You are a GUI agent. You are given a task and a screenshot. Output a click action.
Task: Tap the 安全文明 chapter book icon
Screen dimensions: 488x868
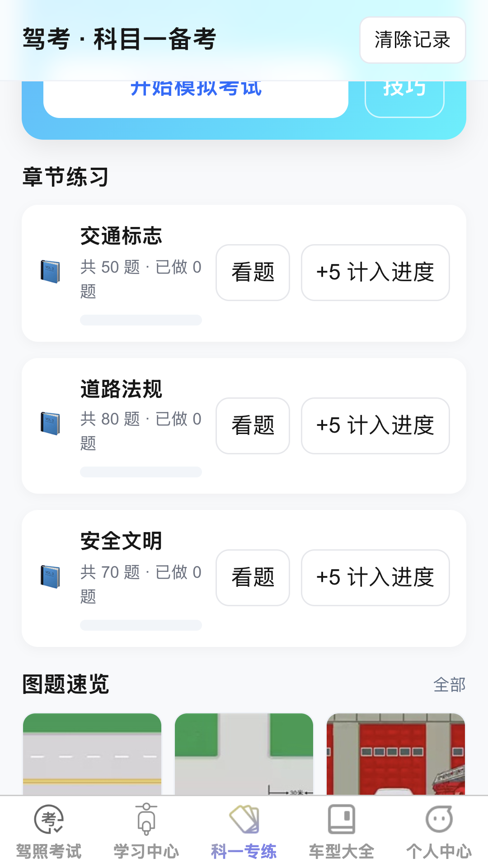(50, 577)
